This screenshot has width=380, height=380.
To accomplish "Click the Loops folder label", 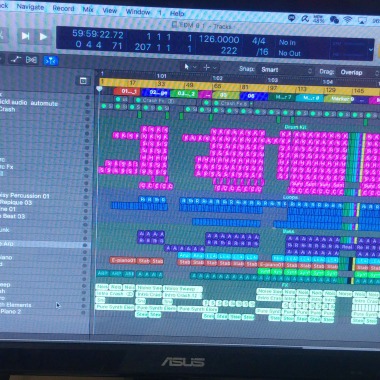I will point(290,197).
